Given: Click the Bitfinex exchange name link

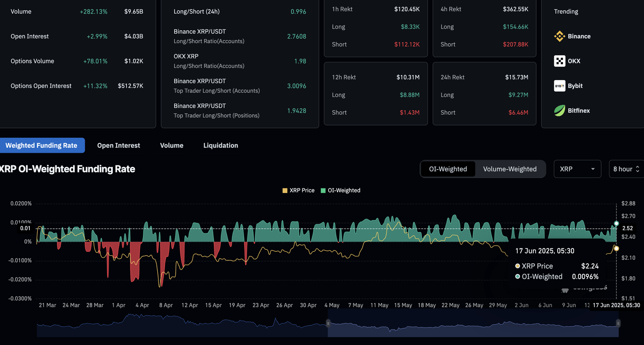Looking at the screenshot, I should 579,111.
